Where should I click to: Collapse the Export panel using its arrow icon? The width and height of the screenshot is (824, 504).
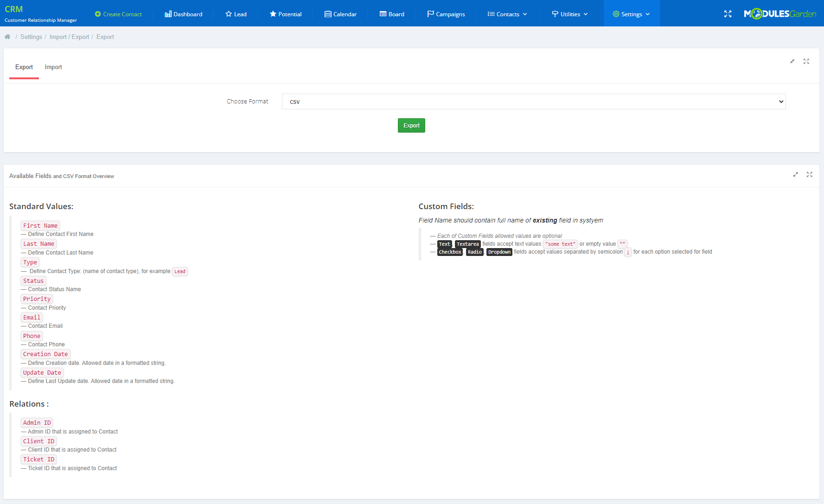pyautogui.click(x=792, y=61)
